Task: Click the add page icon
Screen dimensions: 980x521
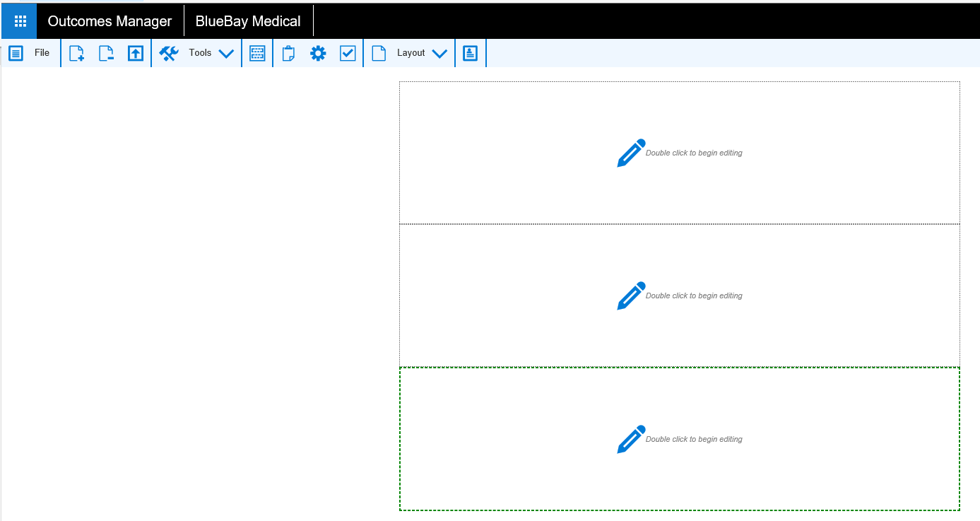Action: (x=76, y=53)
